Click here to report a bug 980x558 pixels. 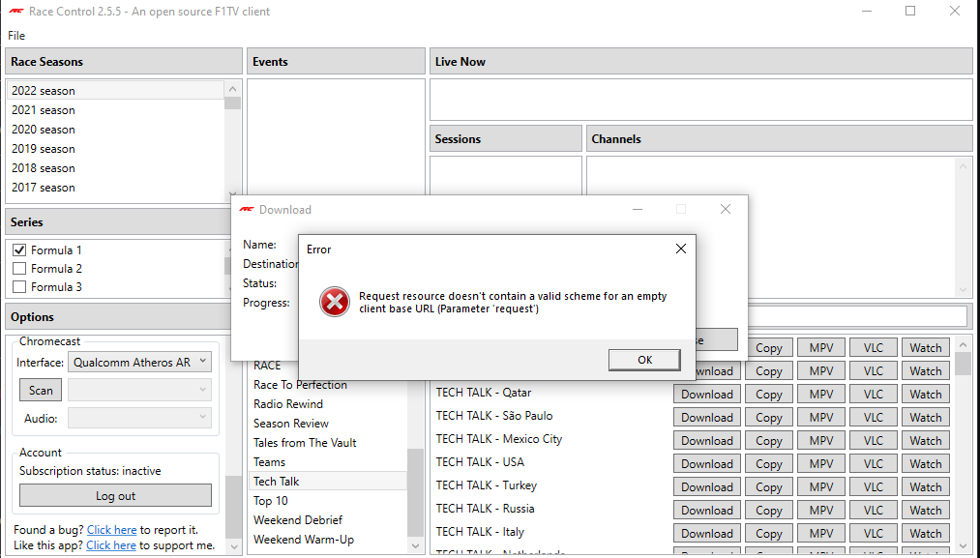[x=111, y=529]
